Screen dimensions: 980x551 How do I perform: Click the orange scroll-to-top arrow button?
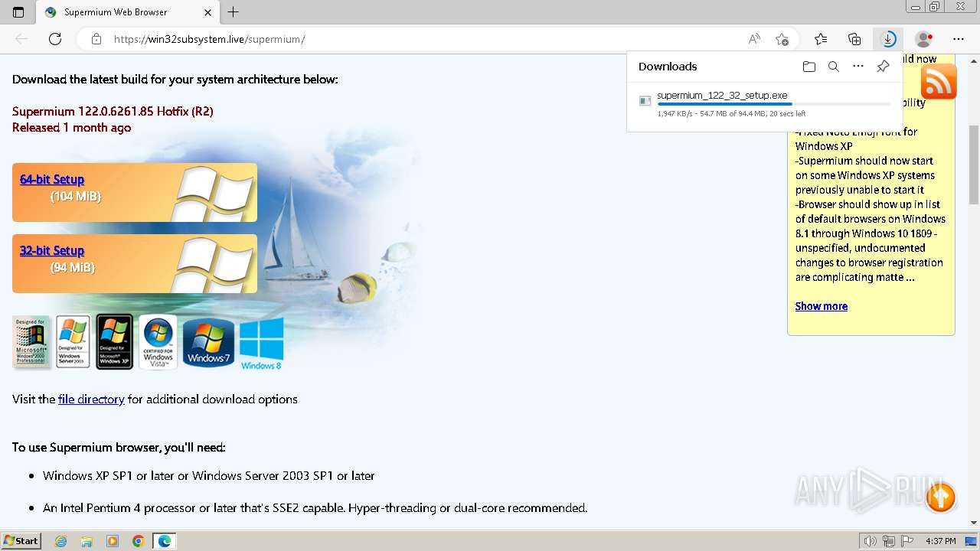[x=940, y=497]
